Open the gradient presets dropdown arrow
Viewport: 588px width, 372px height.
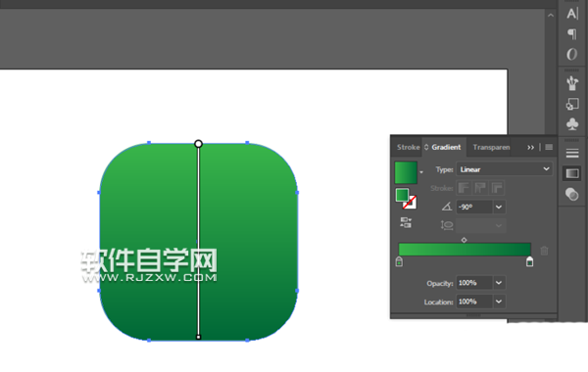pos(421,172)
